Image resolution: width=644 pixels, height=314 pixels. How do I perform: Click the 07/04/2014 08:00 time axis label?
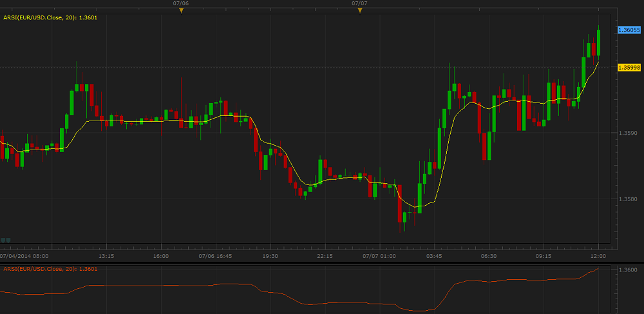tap(24, 256)
